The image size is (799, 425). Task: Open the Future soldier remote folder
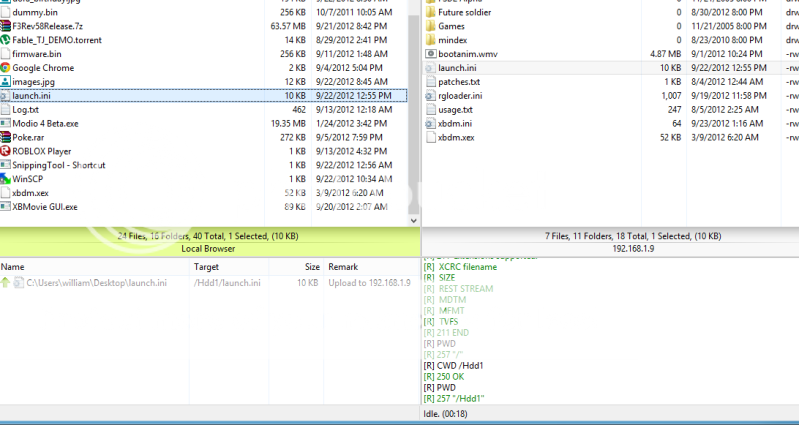469,12
